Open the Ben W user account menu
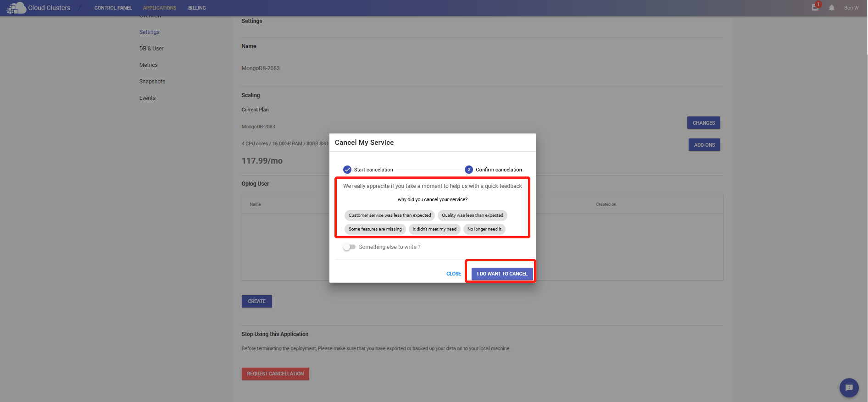Viewport: 868px width, 402px height. [x=851, y=8]
